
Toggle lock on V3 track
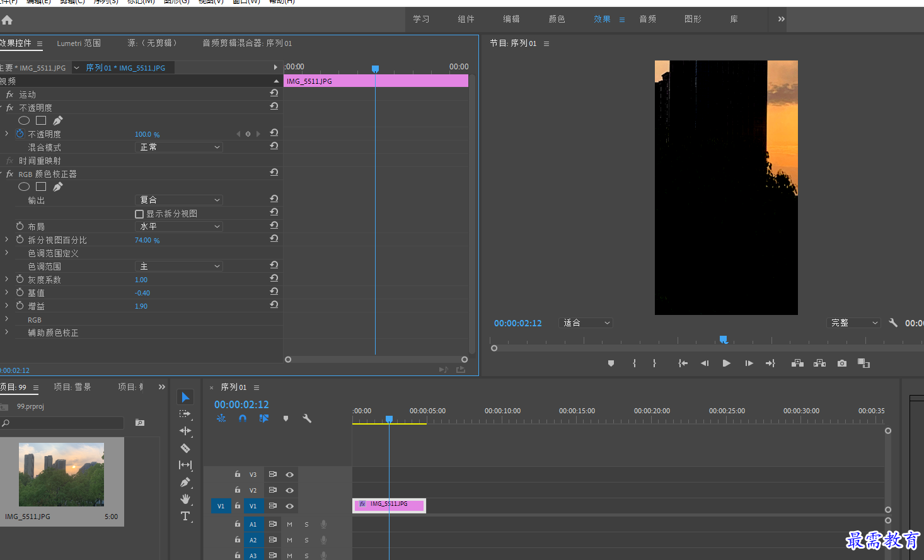pos(238,474)
